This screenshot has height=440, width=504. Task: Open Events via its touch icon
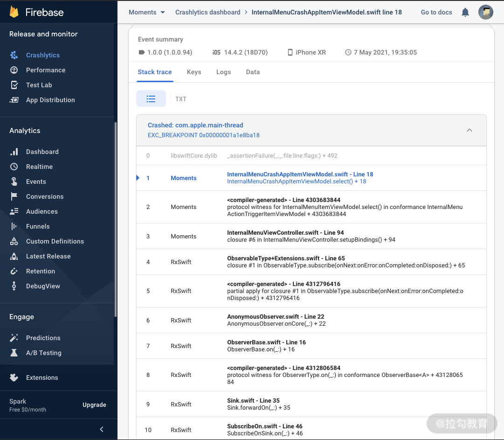coord(14,182)
